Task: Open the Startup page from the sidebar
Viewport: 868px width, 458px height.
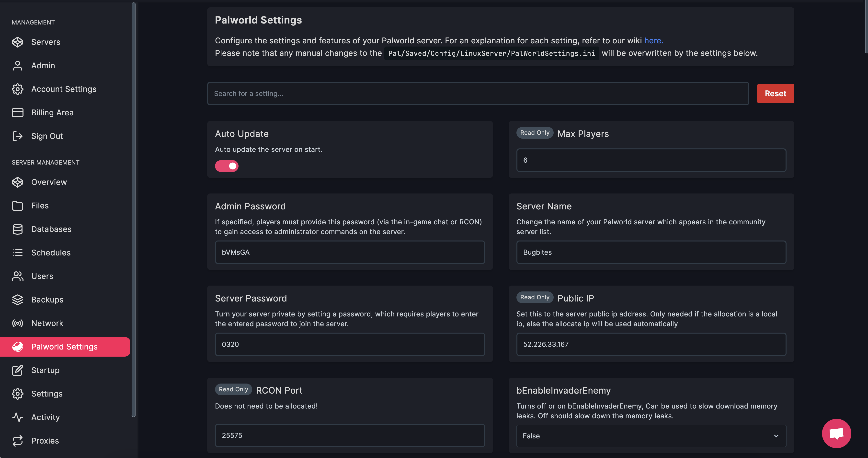Action: (45, 370)
